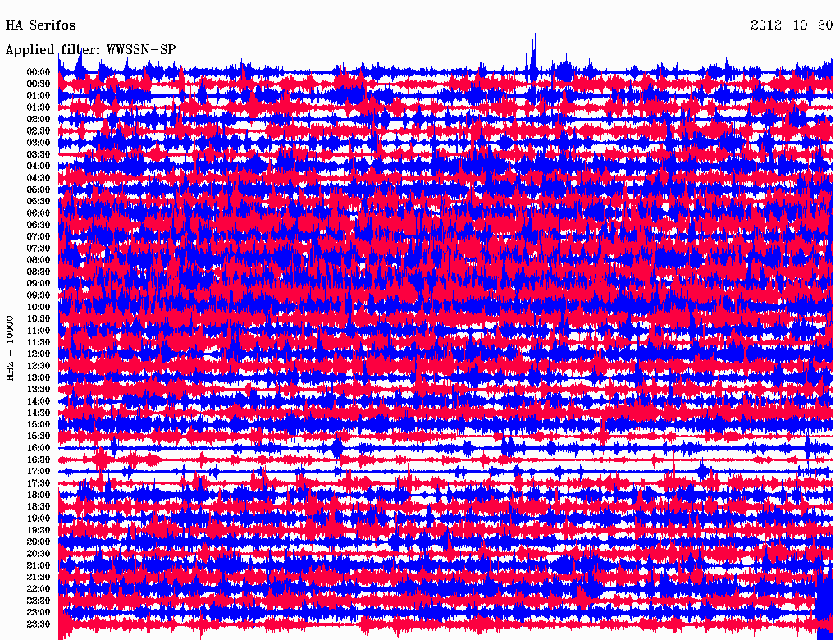This screenshot has width=840, height=640.
Task: Click the 'HA Serifos' station title
Action: point(40,25)
